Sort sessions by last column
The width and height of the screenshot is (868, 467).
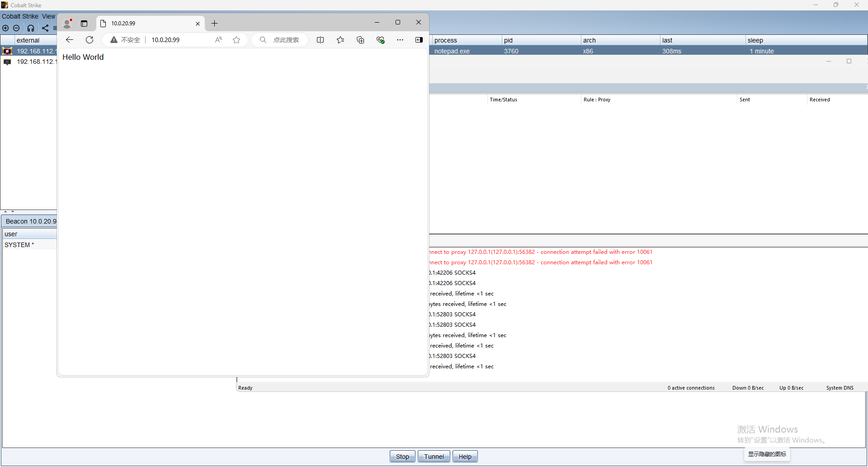pyautogui.click(x=703, y=40)
